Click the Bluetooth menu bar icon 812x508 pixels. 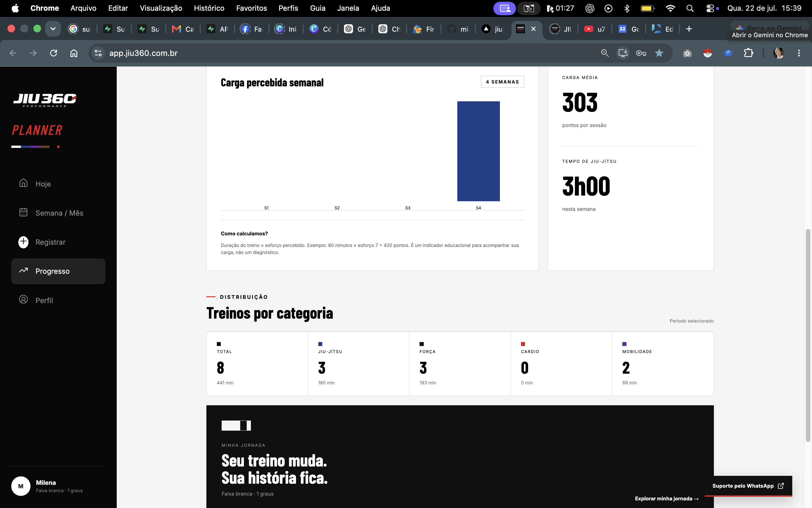click(x=626, y=8)
